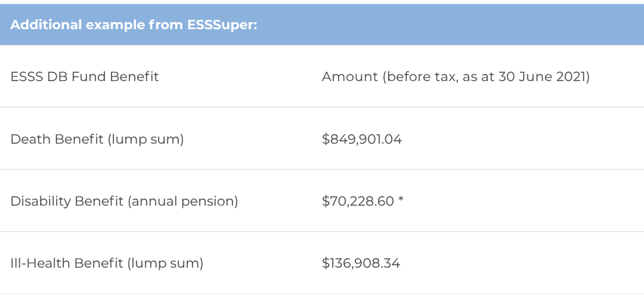
Task: Click the 'Ill-Health Benefit (lump sum)' label
Action: [107, 263]
